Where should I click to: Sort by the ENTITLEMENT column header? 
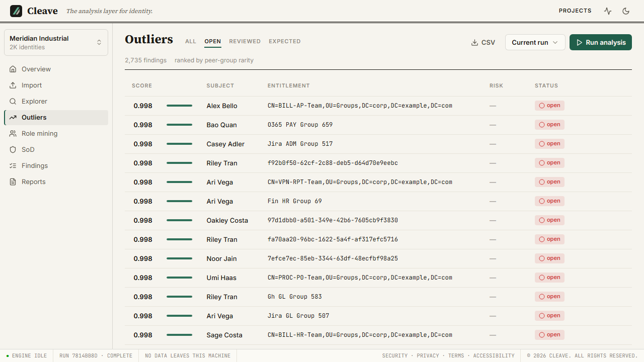(289, 85)
